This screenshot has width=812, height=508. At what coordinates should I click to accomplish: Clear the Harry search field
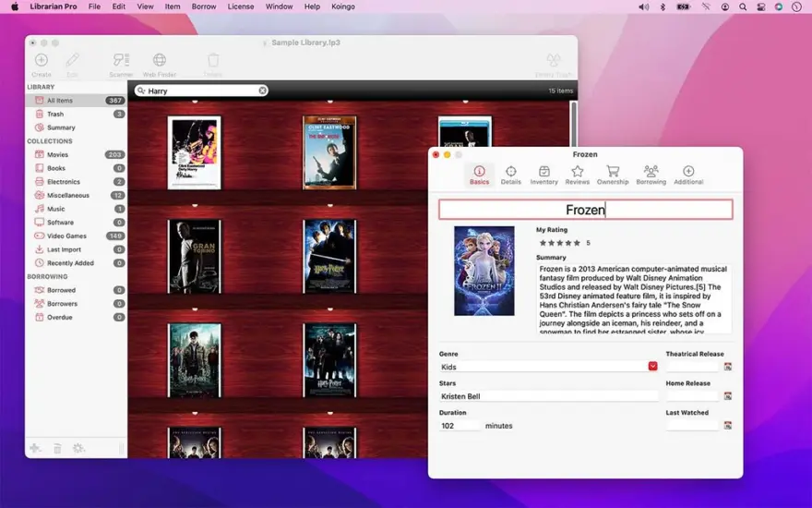pos(263,91)
